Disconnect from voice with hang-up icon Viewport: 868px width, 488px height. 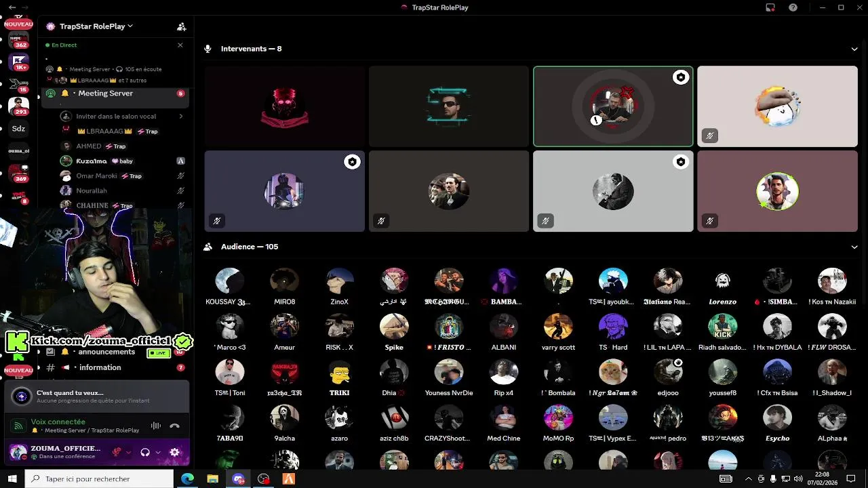click(174, 426)
